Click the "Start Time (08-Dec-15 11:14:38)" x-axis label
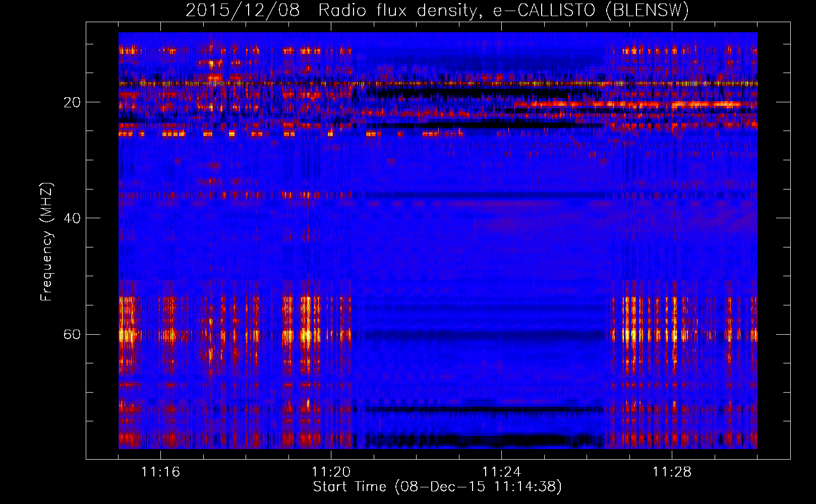This screenshot has height=504, width=816. pos(437,487)
